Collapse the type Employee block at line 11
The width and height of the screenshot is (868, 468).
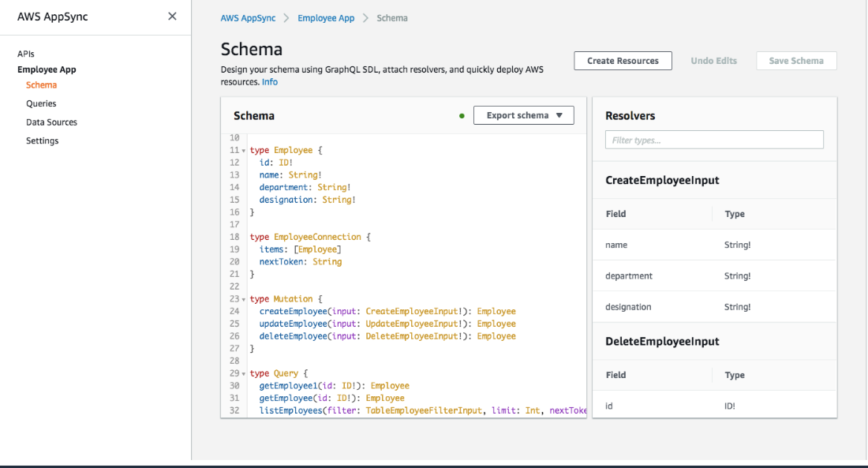244,151
